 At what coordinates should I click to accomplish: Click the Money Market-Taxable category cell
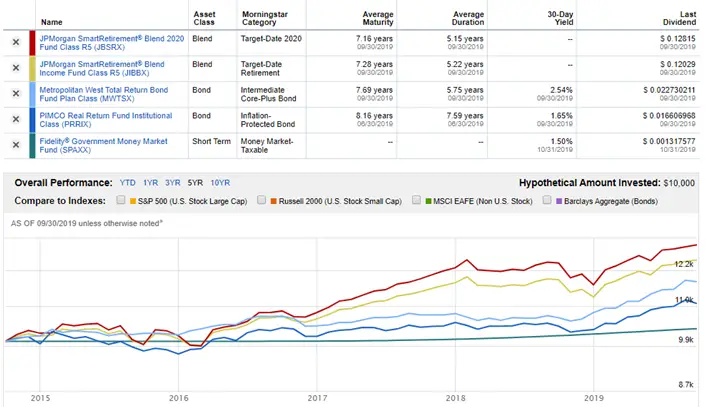click(x=267, y=145)
